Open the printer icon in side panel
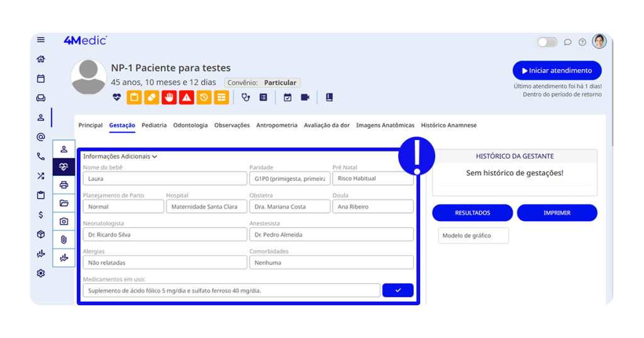The image size is (644, 338). (64, 185)
